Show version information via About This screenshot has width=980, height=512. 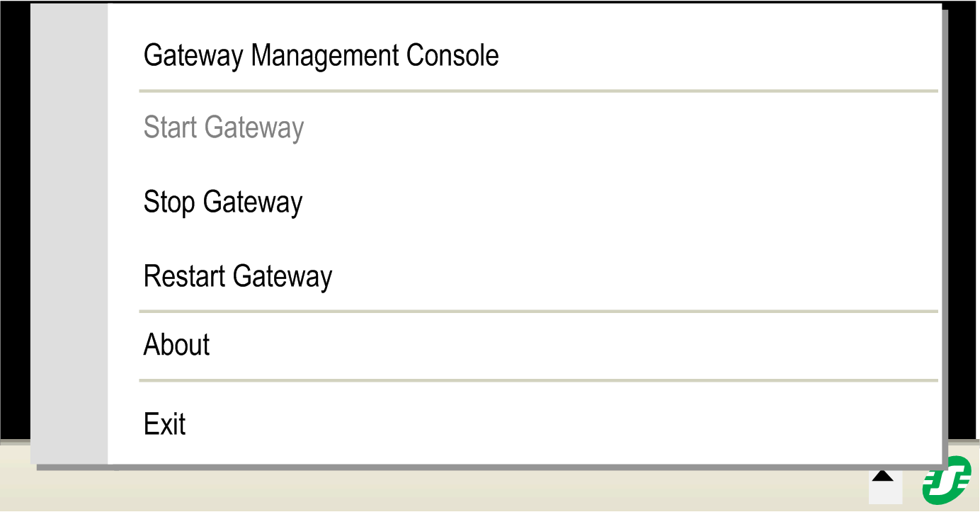[177, 345]
